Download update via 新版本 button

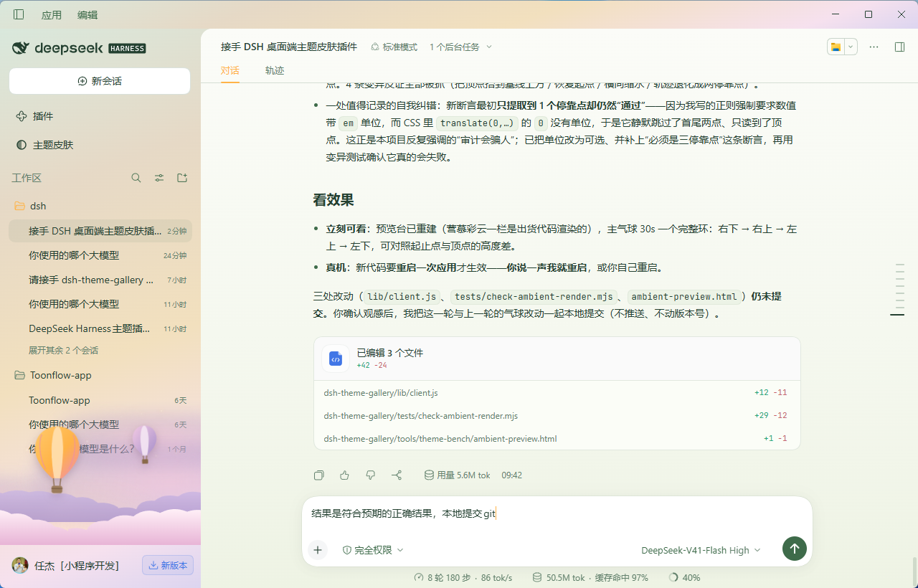point(168,565)
